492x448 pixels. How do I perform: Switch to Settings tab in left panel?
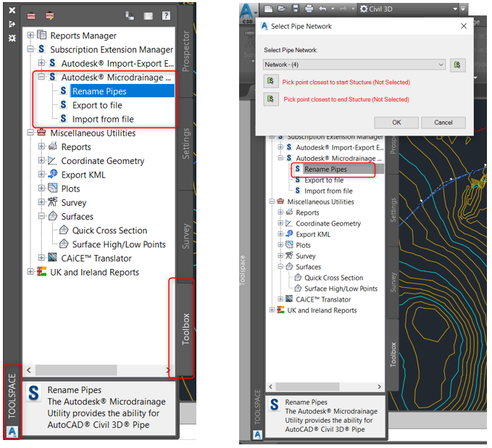point(185,144)
